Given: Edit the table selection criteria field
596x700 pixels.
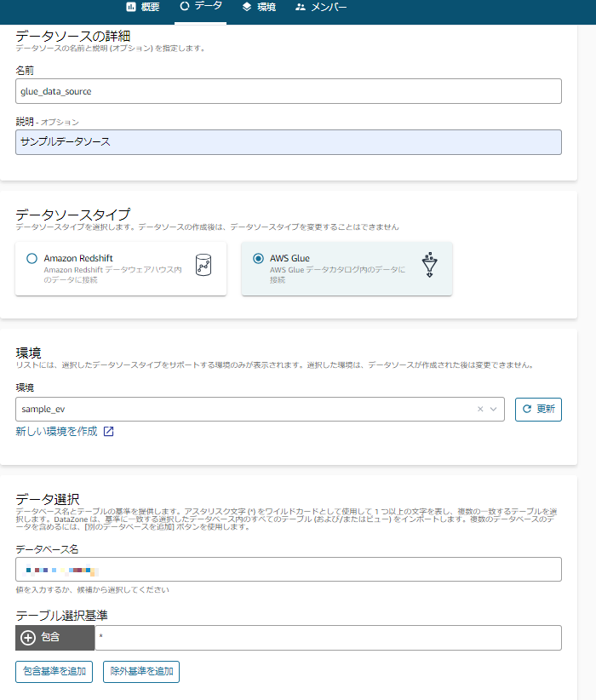Looking at the screenshot, I should point(328,638).
